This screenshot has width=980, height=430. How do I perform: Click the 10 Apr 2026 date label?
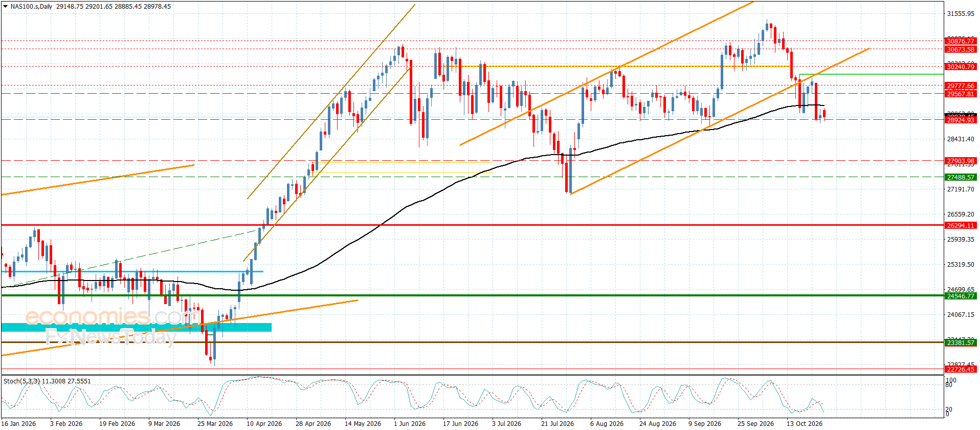pos(264,424)
